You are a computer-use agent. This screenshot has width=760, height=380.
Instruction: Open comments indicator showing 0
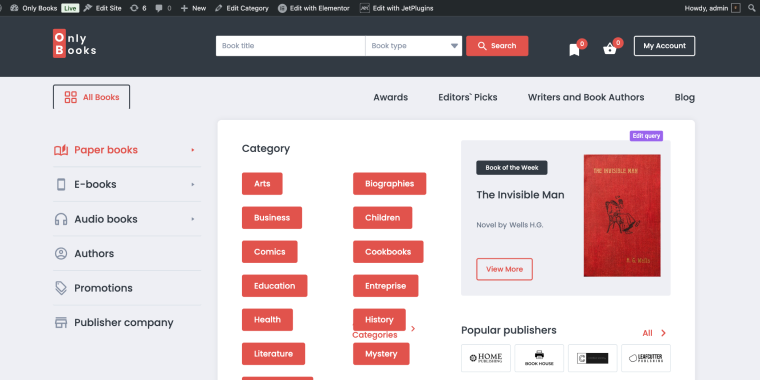point(163,8)
